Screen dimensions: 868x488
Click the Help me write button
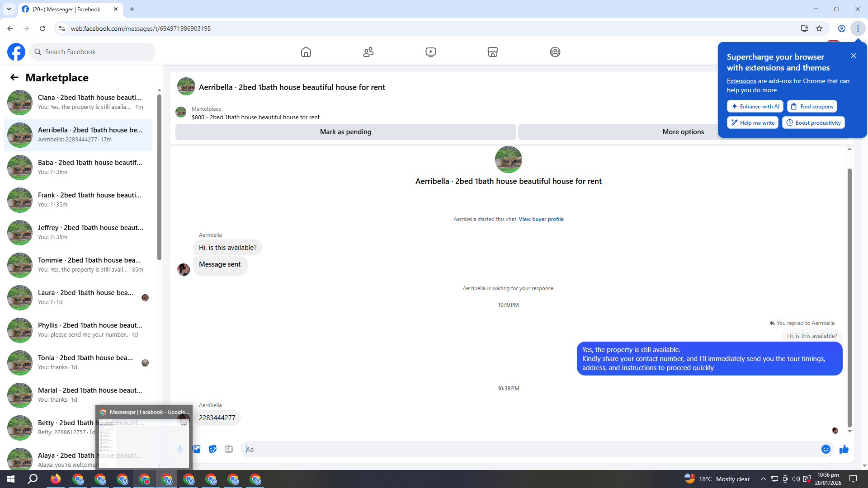(x=753, y=123)
